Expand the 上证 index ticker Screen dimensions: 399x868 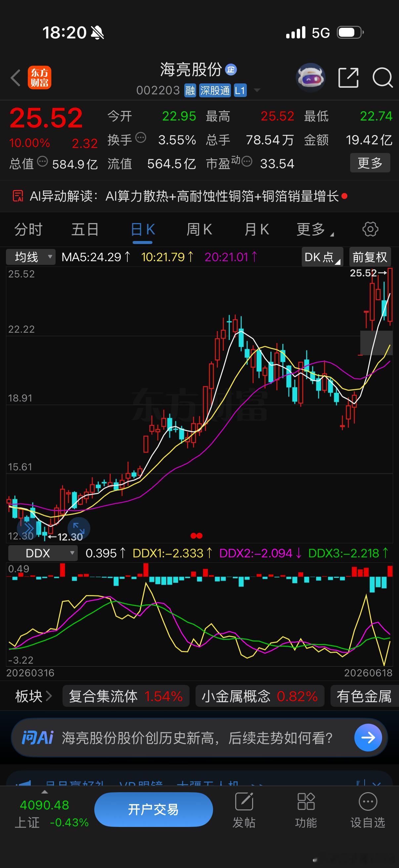45,792
